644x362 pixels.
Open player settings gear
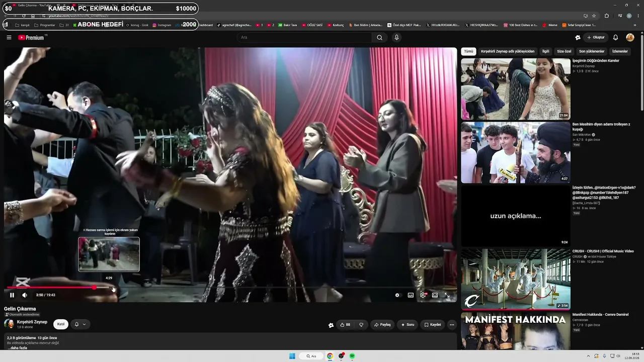click(423, 295)
